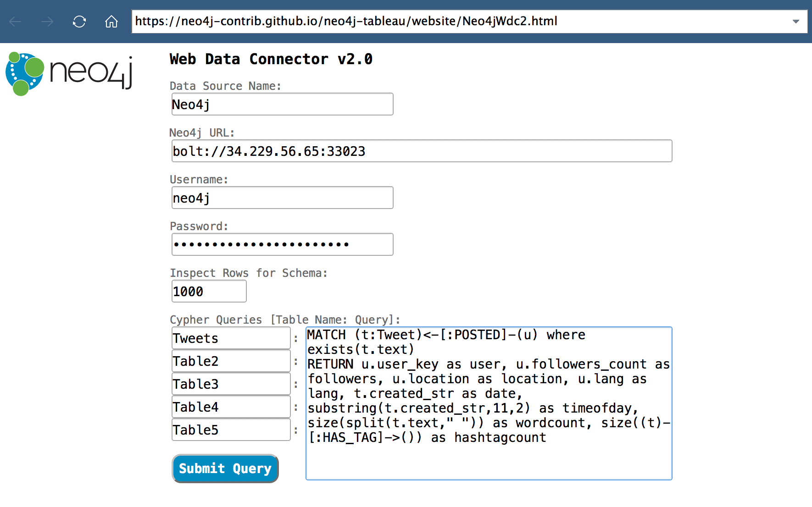Image resolution: width=812 pixels, height=507 pixels.
Task: Click into the Neo4j URL field
Action: tap(422, 151)
